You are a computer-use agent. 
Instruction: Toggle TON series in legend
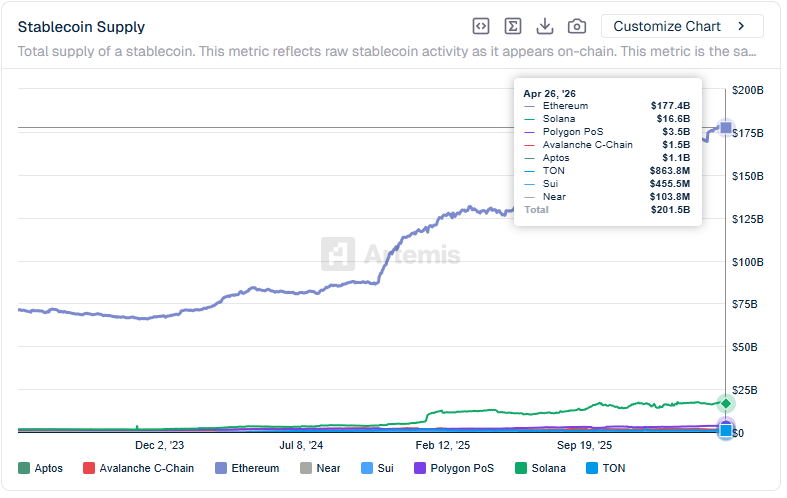[x=606, y=468]
